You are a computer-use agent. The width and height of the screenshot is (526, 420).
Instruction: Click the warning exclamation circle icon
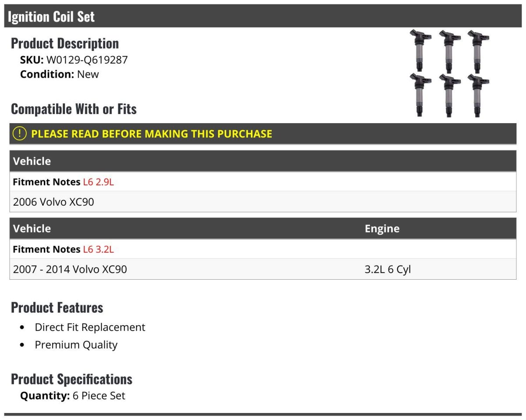coord(19,134)
